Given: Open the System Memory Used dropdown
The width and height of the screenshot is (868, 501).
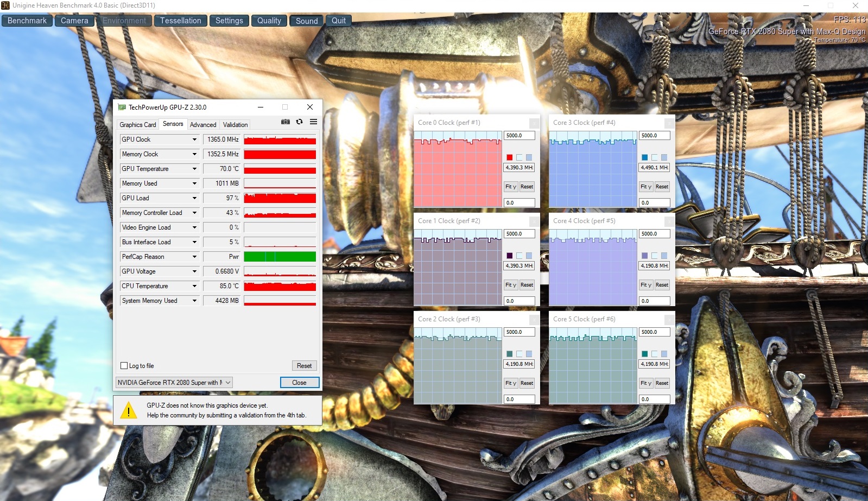Looking at the screenshot, I should [194, 301].
